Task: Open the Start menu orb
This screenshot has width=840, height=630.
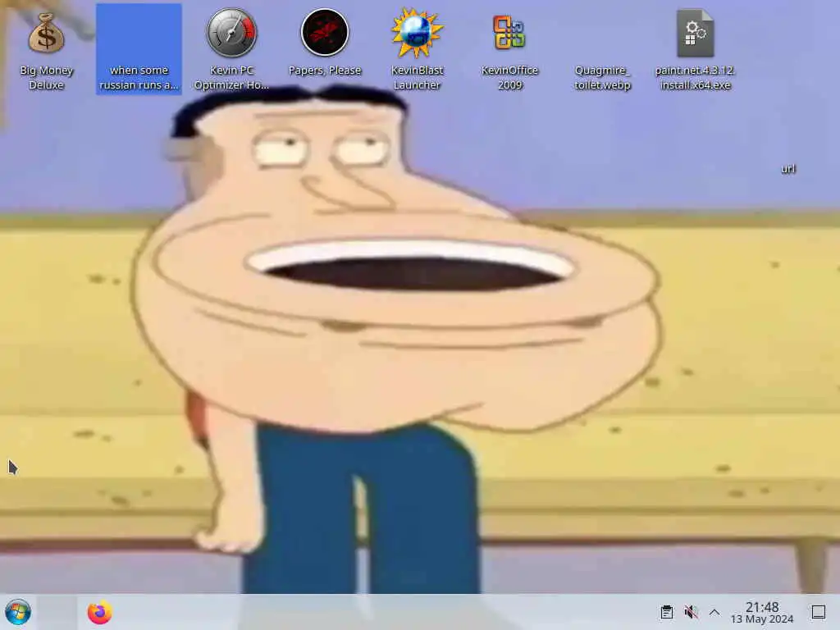Action: click(18, 612)
